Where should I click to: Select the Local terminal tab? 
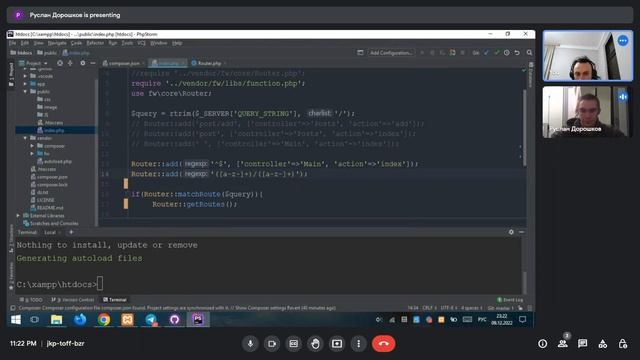[x=50, y=232]
